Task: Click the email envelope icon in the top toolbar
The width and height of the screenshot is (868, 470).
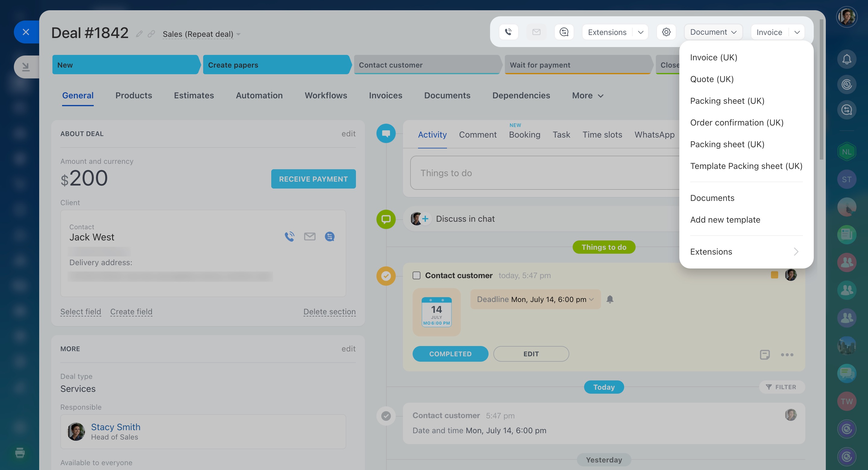Action: coord(536,32)
